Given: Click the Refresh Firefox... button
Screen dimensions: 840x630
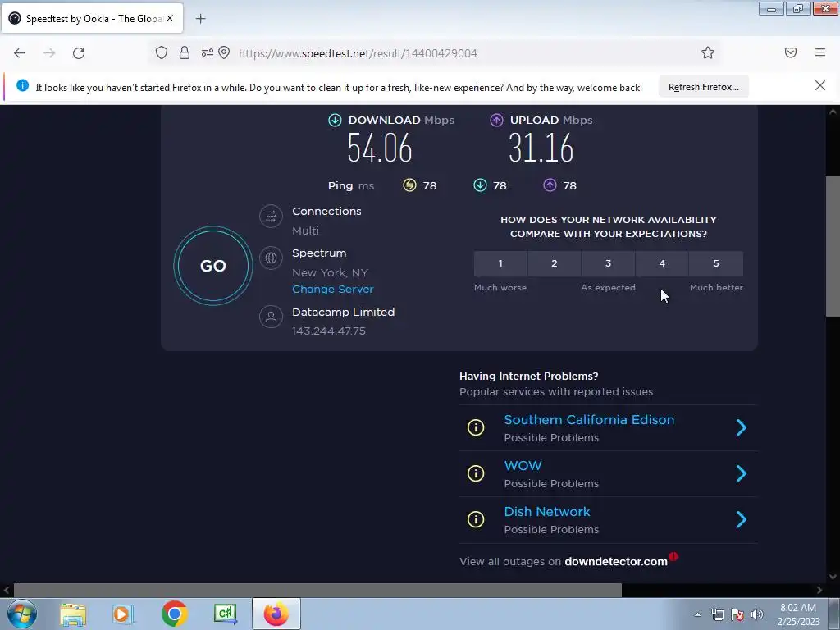Looking at the screenshot, I should click(x=703, y=87).
